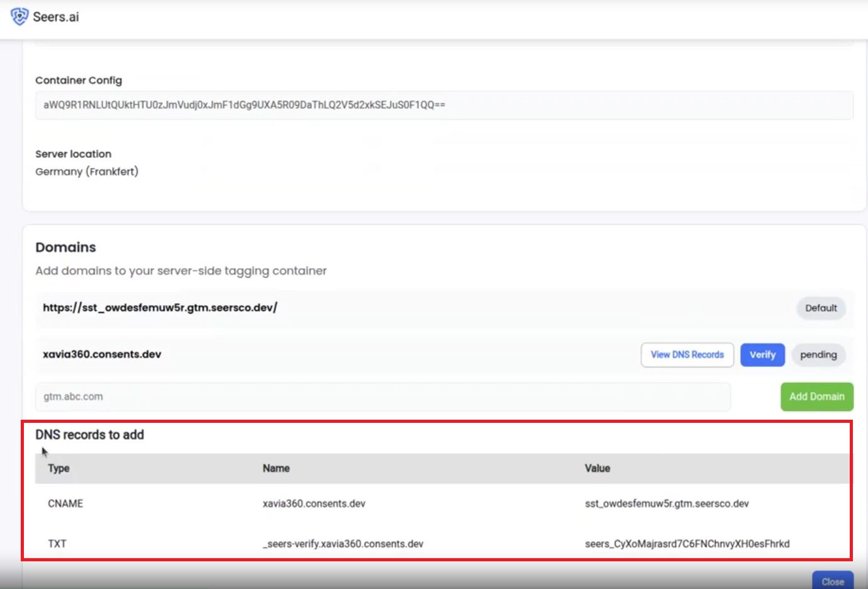Click the Domains section heading
The width and height of the screenshot is (868, 589).
tap(65, 247)
